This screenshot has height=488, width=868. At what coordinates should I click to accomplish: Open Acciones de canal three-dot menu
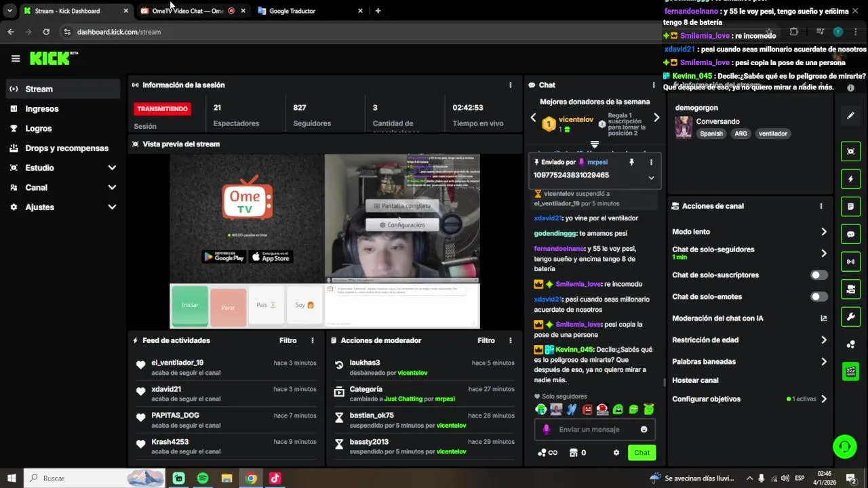821,206
